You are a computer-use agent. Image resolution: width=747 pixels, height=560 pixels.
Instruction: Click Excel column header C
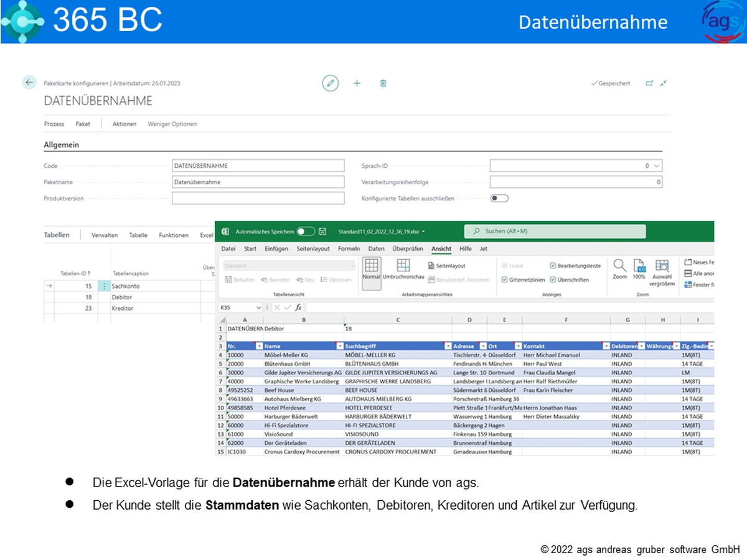click(397, 319)
